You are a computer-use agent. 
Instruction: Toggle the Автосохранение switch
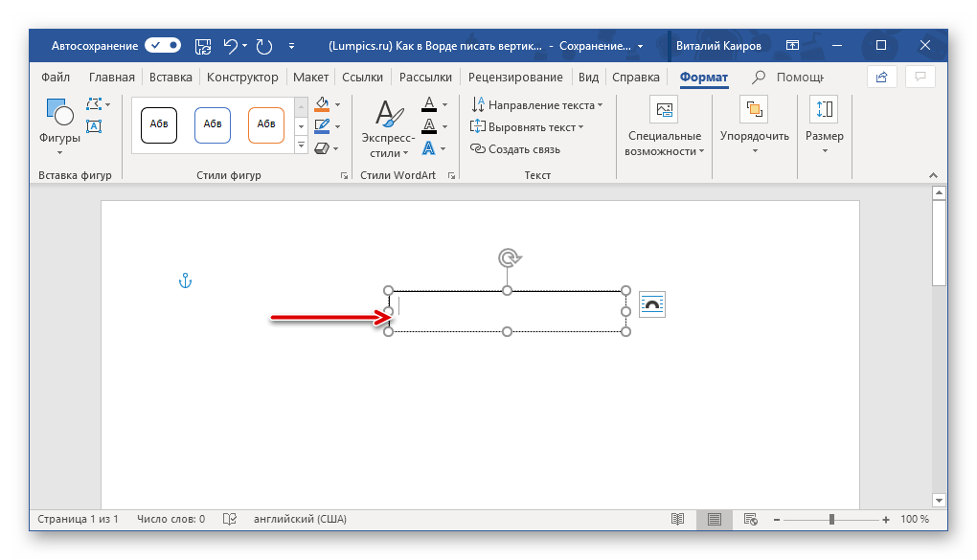[163, 46]
